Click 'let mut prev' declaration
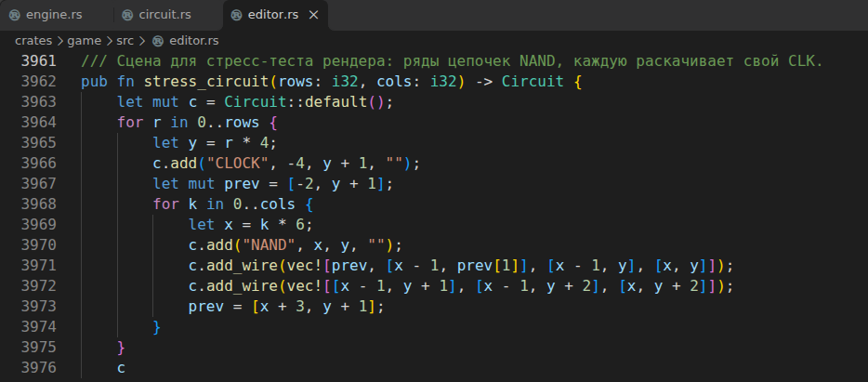 pos(273,184)
